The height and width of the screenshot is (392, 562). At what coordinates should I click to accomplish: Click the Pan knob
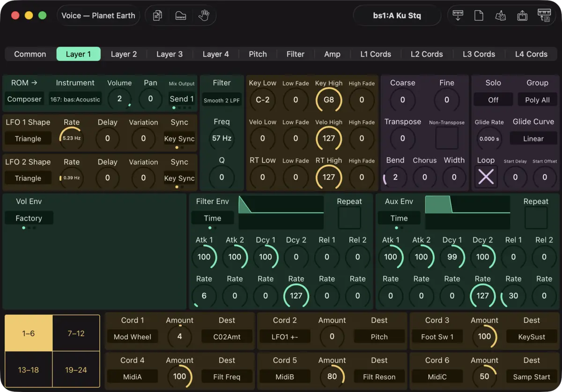(x=150, y=99)
